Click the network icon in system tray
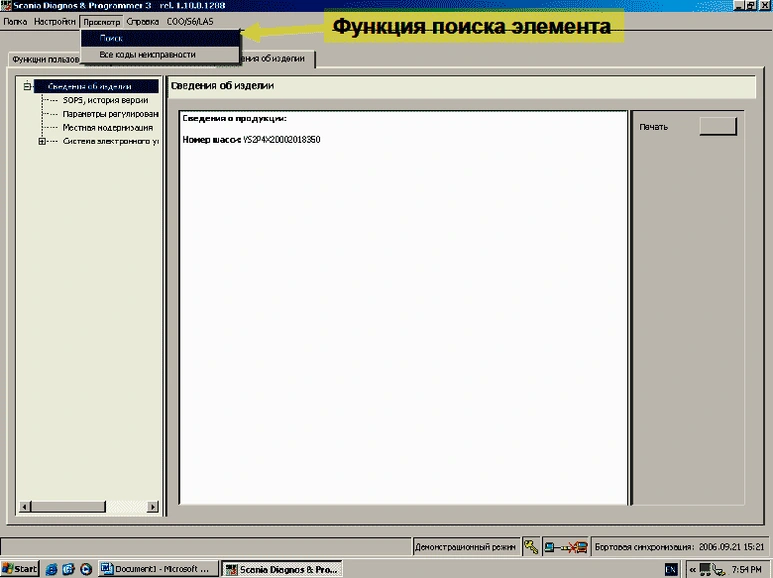The width and height of the screenshot is (773, 578). pyautogui.click(x=707, y=569)
